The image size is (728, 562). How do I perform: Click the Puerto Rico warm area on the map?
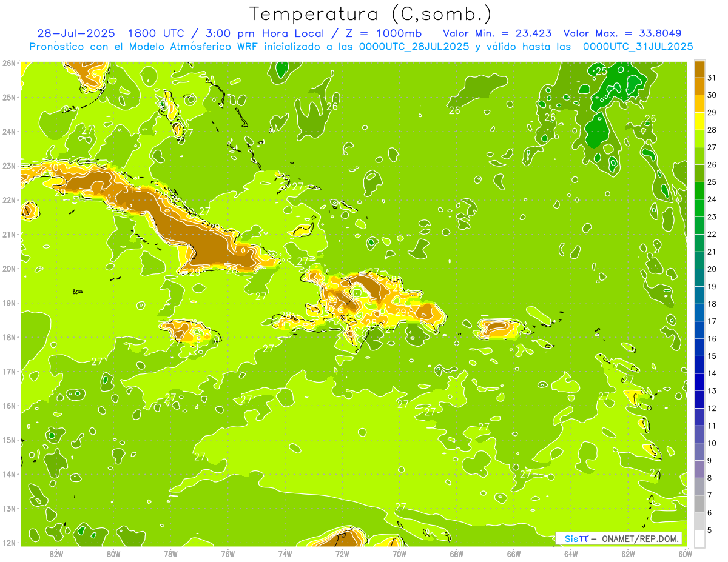(x=499, y=328)
